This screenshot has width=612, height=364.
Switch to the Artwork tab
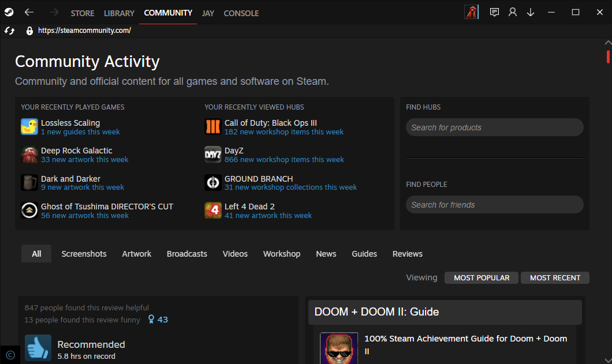137,254
